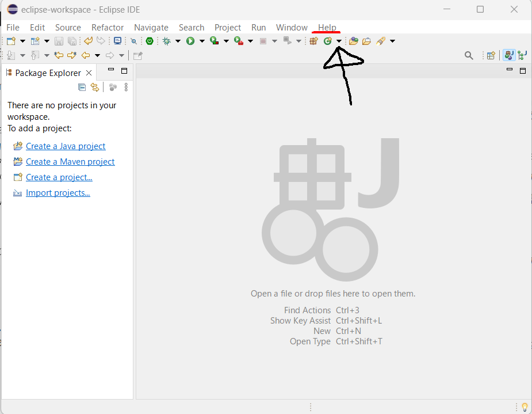
Task: Click the Create a project... link
Action: click(x=59, y=177)
